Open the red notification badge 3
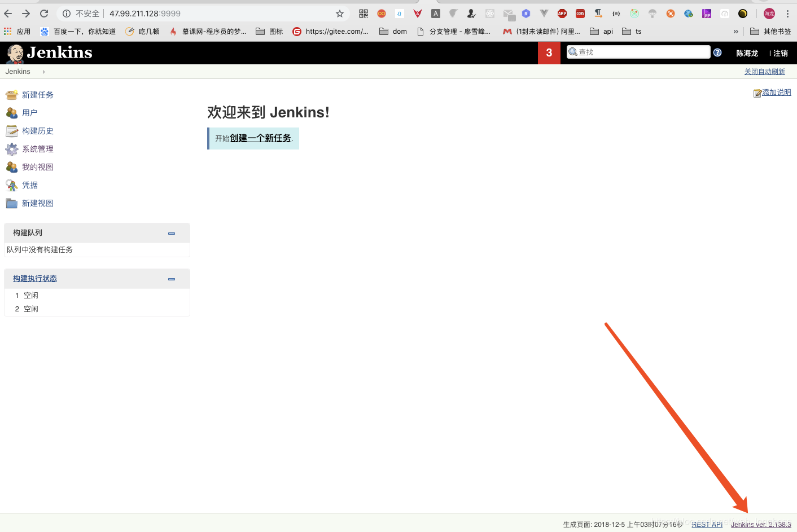The width and height of the screenshot is (797, 532). tap(549, 53)
